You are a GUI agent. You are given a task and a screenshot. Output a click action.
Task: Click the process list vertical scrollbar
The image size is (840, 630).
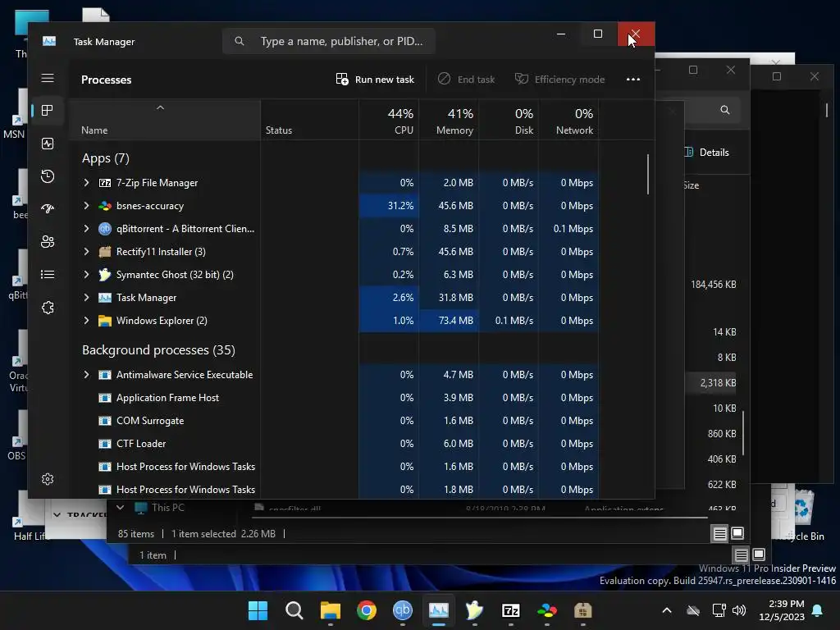[648, 174]
